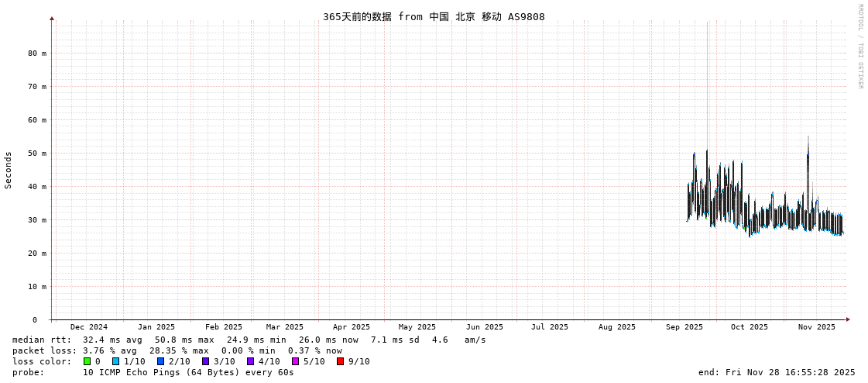The image size is (868, 383).
Task: Click the RRDTOOL / TOBI OETIKER watermark
Action: [859, 47]
